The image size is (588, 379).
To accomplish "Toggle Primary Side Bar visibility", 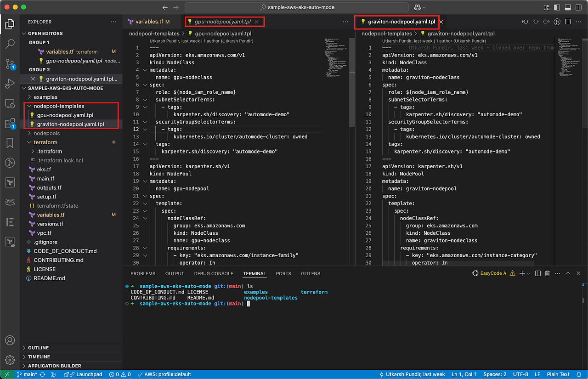I will 557,7.
